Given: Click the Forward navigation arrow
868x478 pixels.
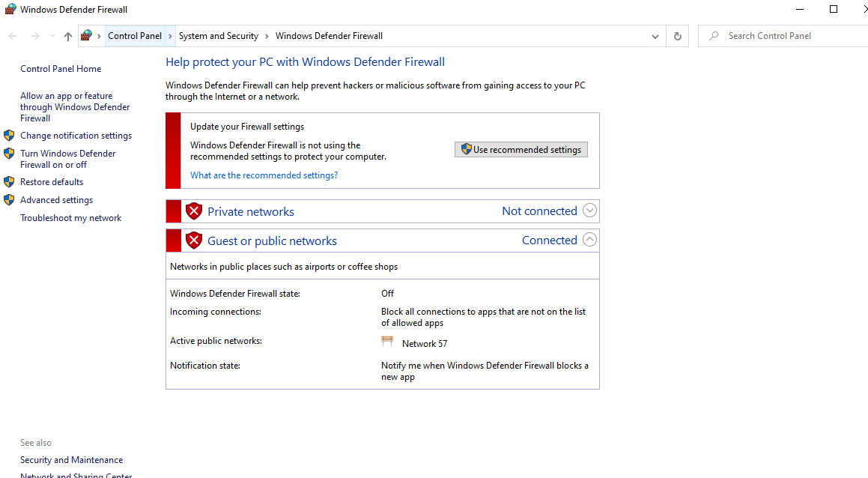Looking at the screenshot, I should click(35, 36).
